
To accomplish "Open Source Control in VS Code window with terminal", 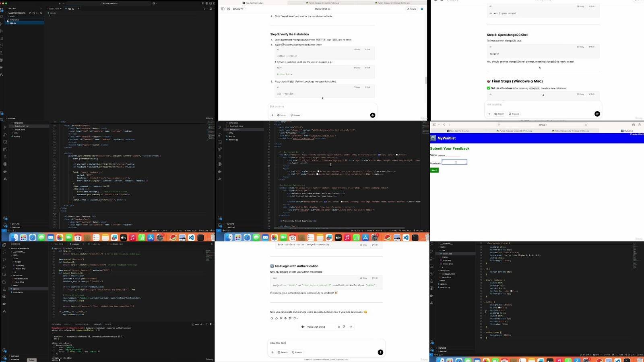I will pos(4,259).
